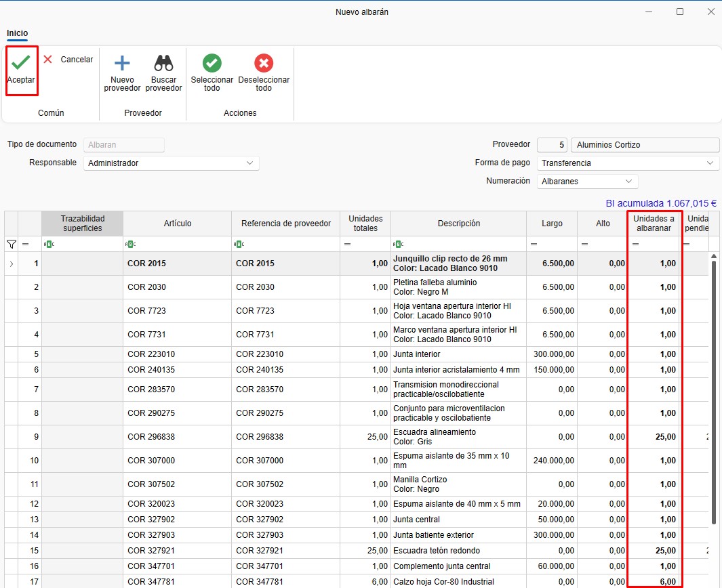Image resolution: width=722 pixels, height=588 pixels.
Task: Click the Deseleccionar todo red cross icon
Action: click(264, 63)
